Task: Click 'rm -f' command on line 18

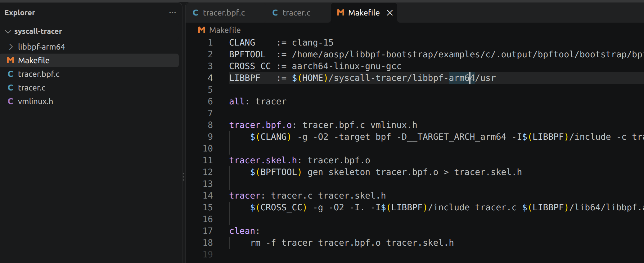Action: click(263, 243)
